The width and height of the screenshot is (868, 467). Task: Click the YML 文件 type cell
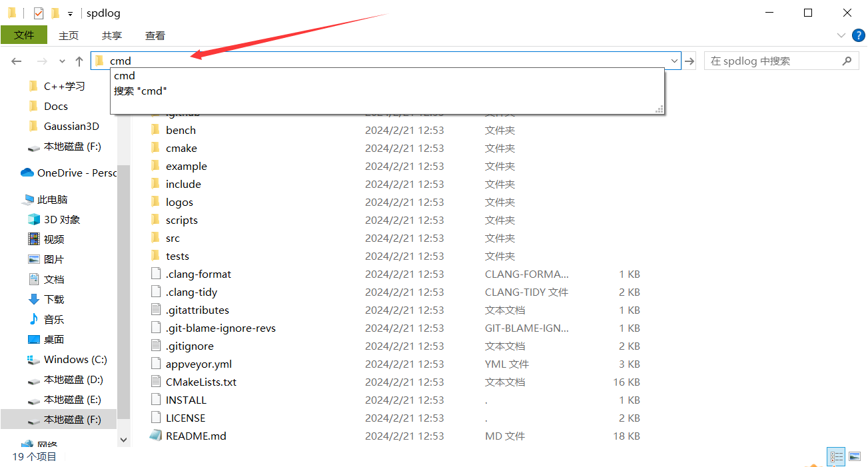pyautogui.click(x=507, y=364)
